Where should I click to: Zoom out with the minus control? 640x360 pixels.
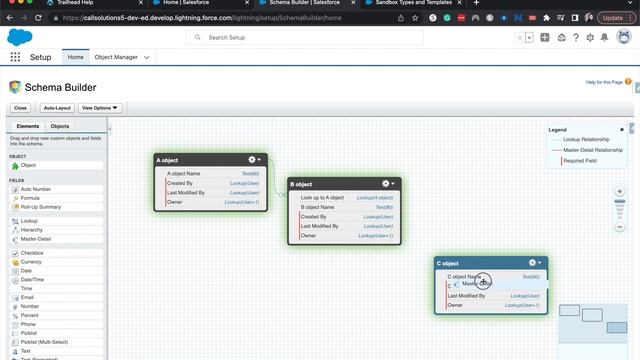(x=620, y=227)
